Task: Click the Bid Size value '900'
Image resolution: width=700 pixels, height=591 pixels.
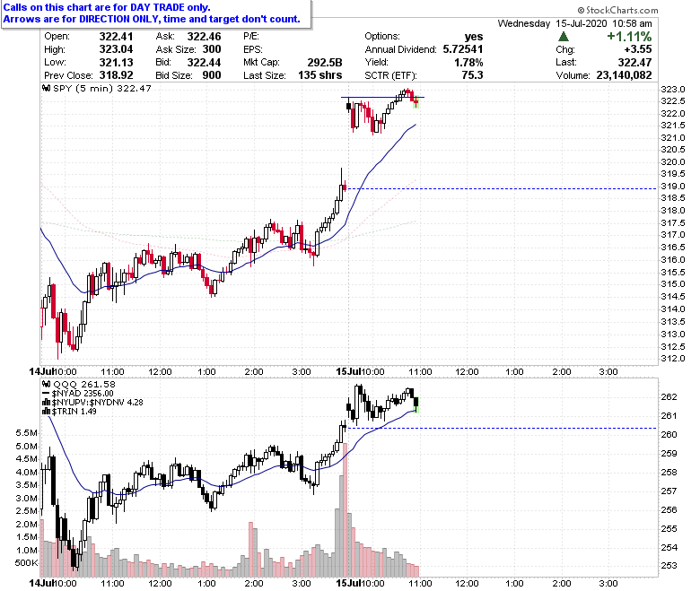Action: coord(212,75)
